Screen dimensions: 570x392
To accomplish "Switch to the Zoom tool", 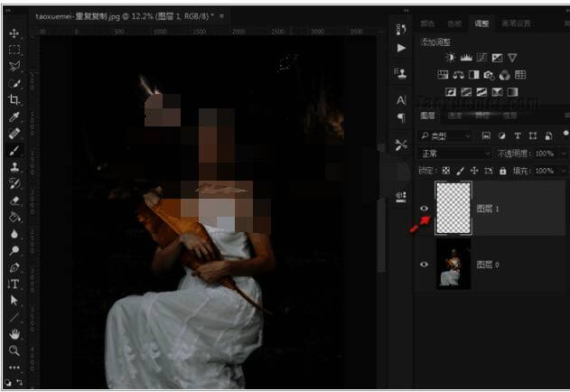I will pos(14,350).
